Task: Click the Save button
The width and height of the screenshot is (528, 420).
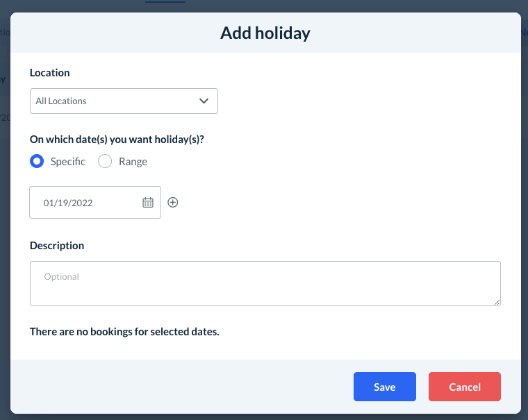Action: tap(384, 387)
